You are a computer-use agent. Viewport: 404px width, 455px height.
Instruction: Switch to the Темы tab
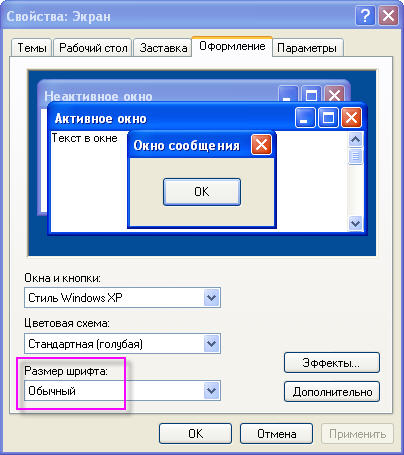[x=32, y=48]
